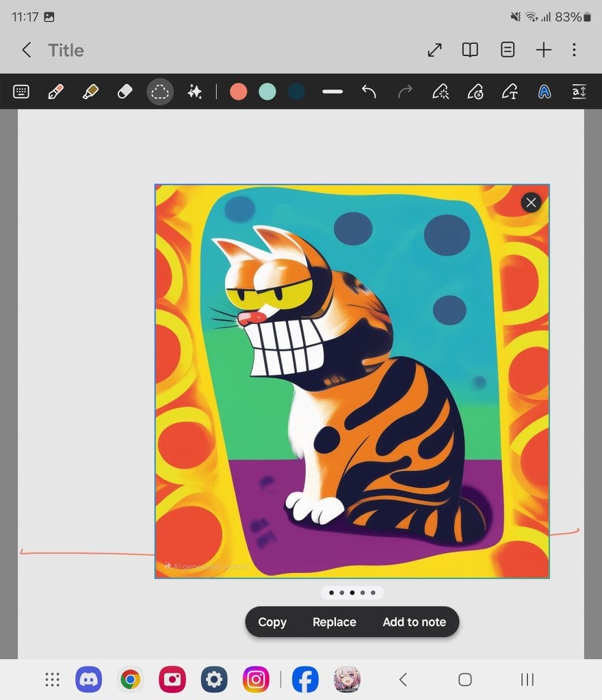Image resolution: width=602 pixels, height=700 pixels.
Task: Open page template options icon
Action: point(508,50)
